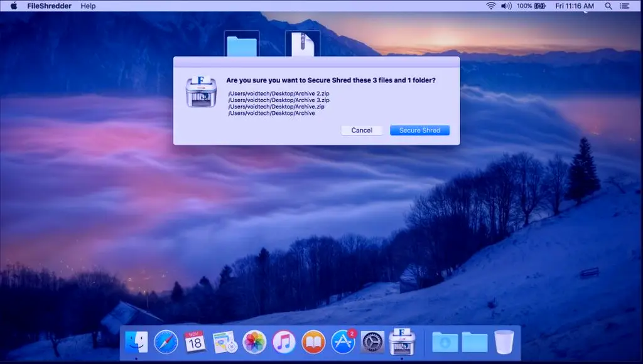Open the Apple menu
Image resolution: width=643 pixels, height=364 pixels.
coord(14,6)
